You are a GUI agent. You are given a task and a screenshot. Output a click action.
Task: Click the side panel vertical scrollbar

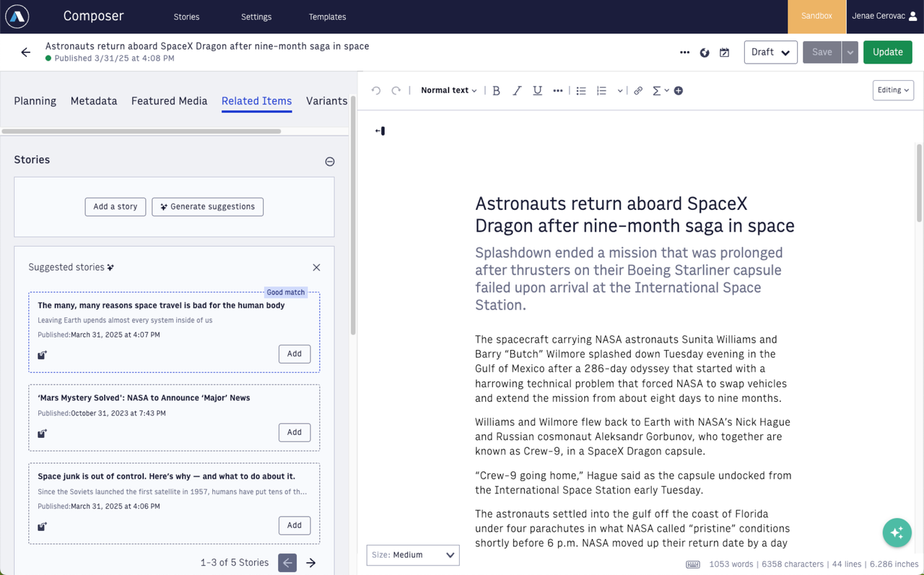[x=353, y=216]
